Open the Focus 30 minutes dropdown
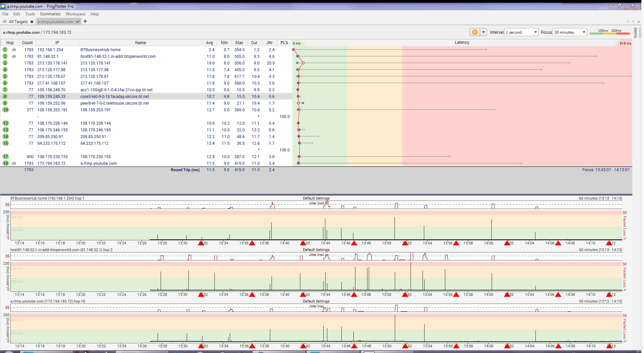 point(570,32)
